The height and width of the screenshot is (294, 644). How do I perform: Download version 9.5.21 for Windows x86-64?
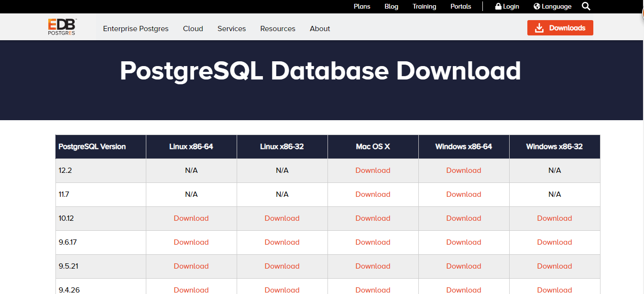464,266
